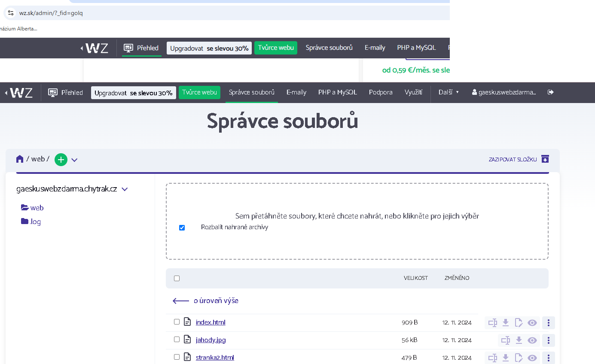Click the green plus add button
The image size is (595, 364).
61,160
